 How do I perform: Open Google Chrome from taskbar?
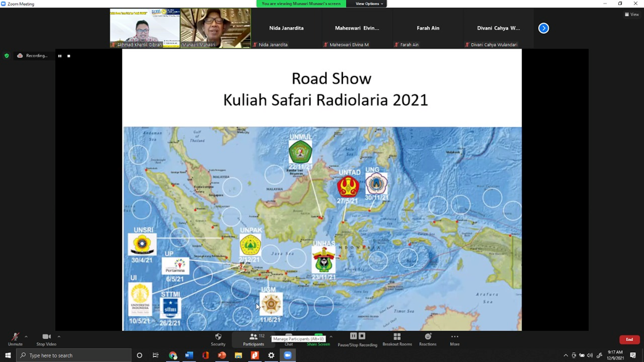pyautogui.click(x=173, y=355)
